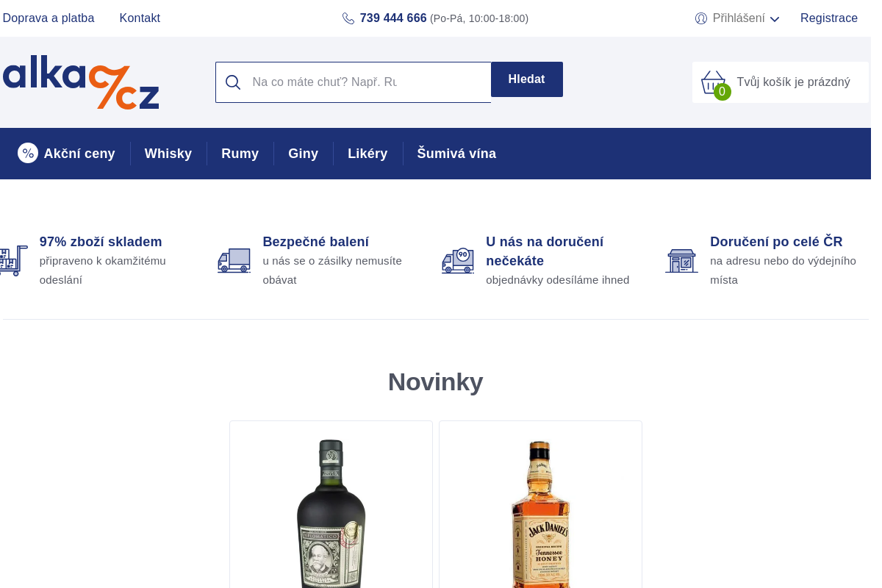Click 'Doručení po celé ČR' heading
Viewport: 882px width, 588px height.
point(776,242)
